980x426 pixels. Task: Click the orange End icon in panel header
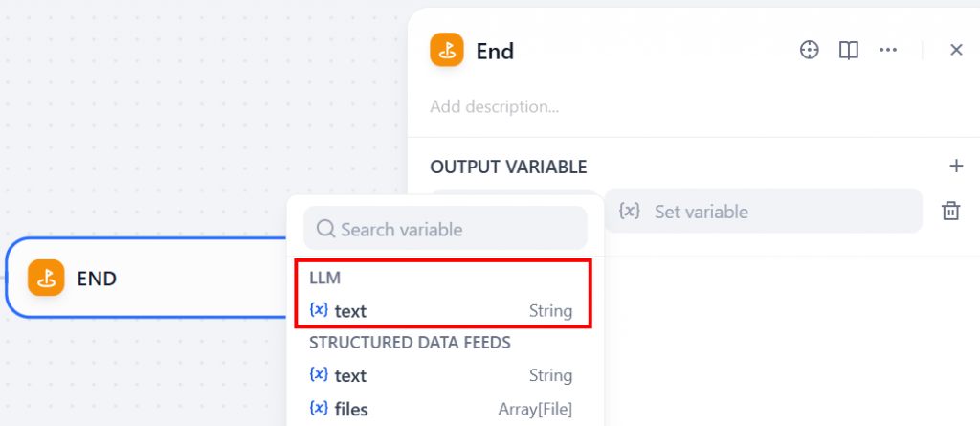(x=446, y=50)
